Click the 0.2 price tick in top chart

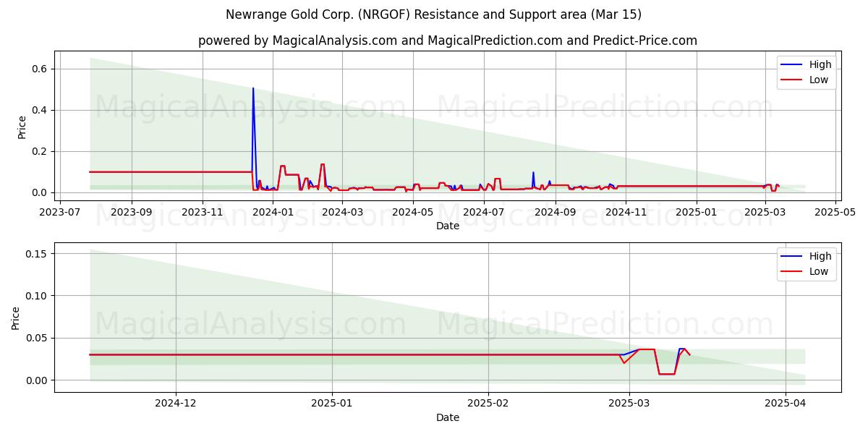pyautogui.click(x=40, y=151)
